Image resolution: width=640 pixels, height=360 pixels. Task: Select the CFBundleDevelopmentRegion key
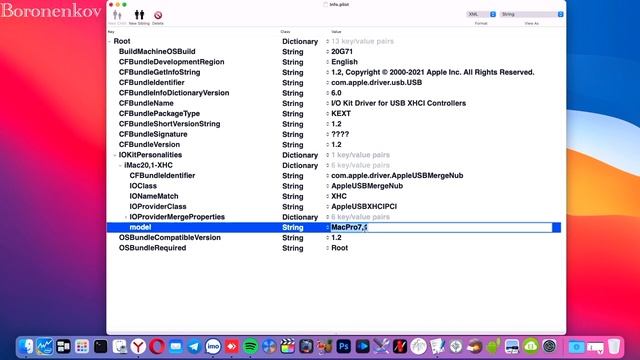[171, 62]
